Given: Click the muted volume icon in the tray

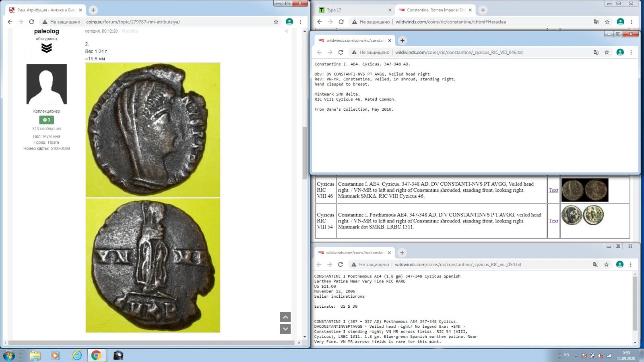Looking at the screenshot, I should pyautogui.click(x=600, y=356).
